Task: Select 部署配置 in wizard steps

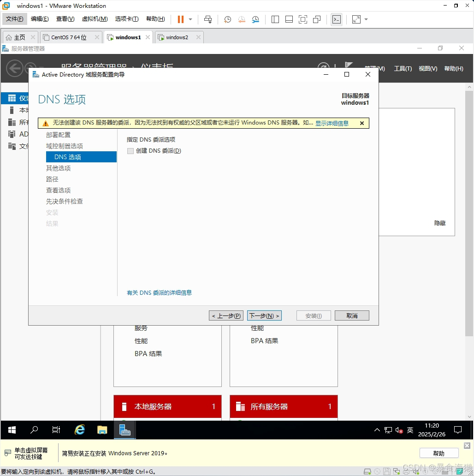Action: coord(58,135)
